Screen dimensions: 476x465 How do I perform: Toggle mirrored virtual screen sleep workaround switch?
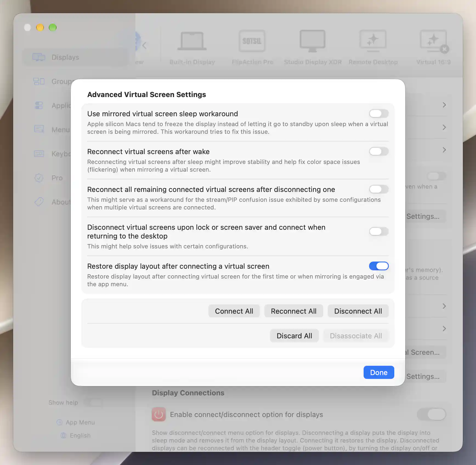[379, 114]
